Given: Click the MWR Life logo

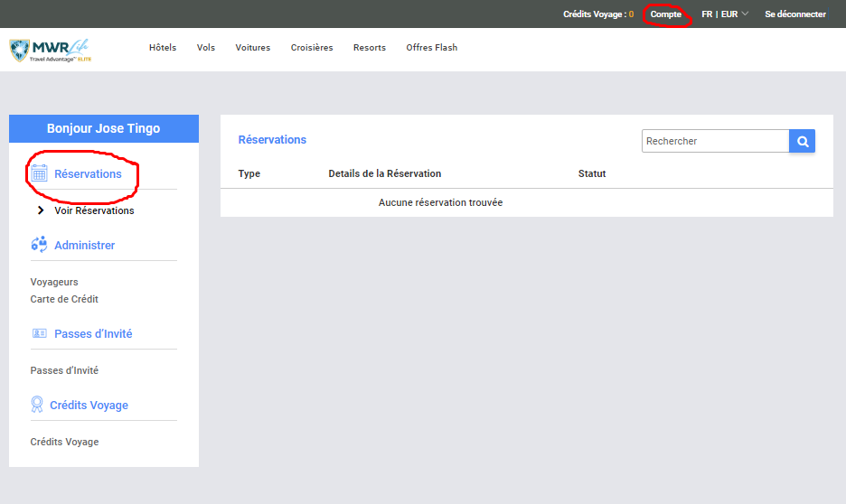Looking at the screenshot, I should point(51,51).
